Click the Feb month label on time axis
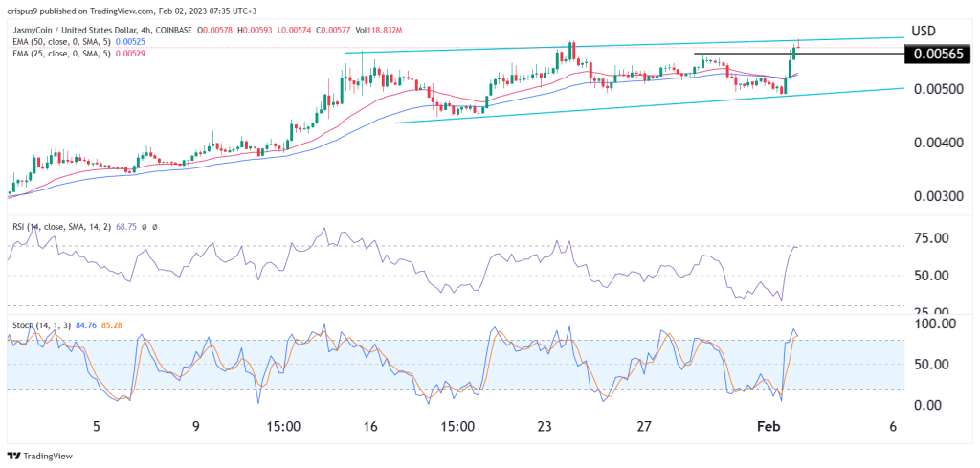This screenshot has width=980, height=468. (x=768, y=426)
